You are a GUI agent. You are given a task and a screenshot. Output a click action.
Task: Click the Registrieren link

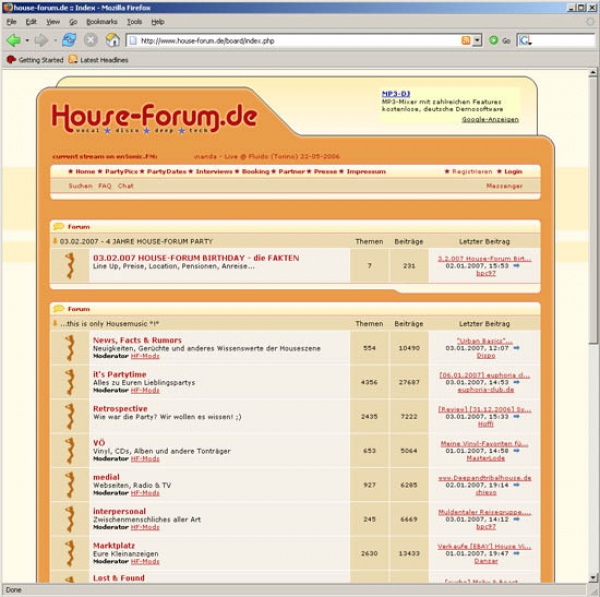coord(472,171)
